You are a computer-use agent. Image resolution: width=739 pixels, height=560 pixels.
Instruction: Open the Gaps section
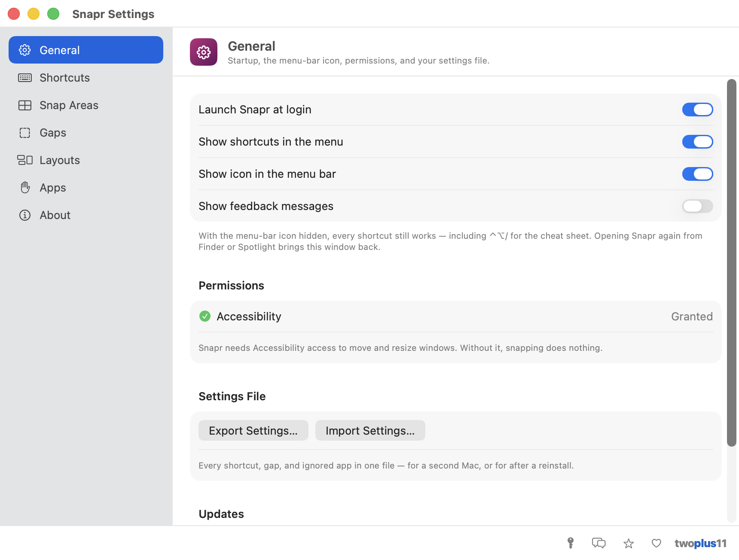[86, 133]
